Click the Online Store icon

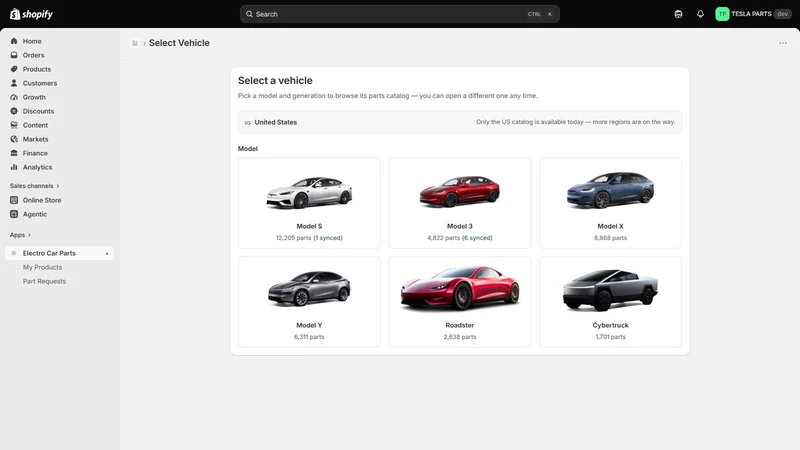click(x=14, y=200)
